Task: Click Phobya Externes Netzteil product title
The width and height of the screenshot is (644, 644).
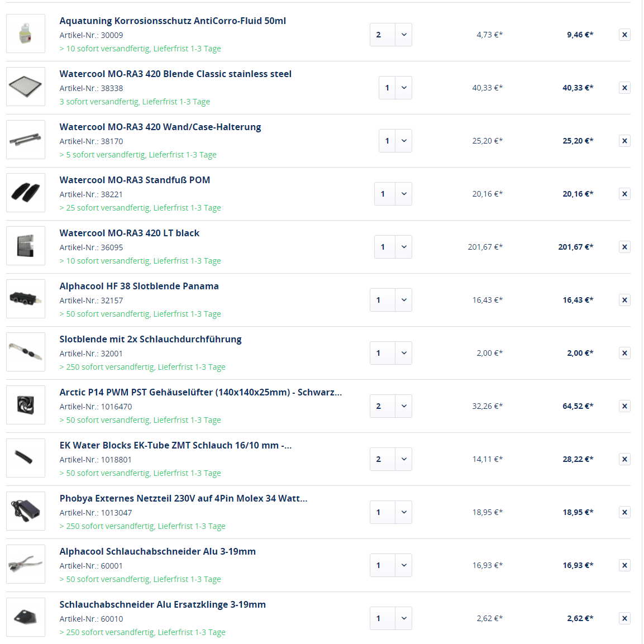Action: point(183,498)
